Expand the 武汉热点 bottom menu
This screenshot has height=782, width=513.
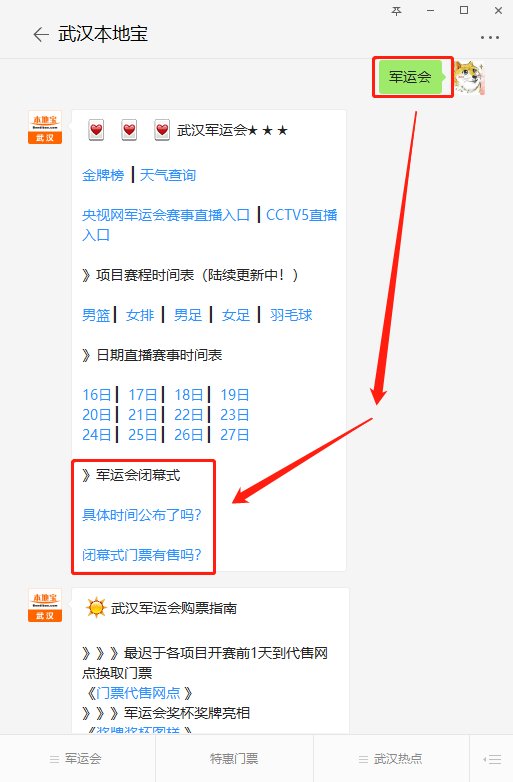[391, 759]
